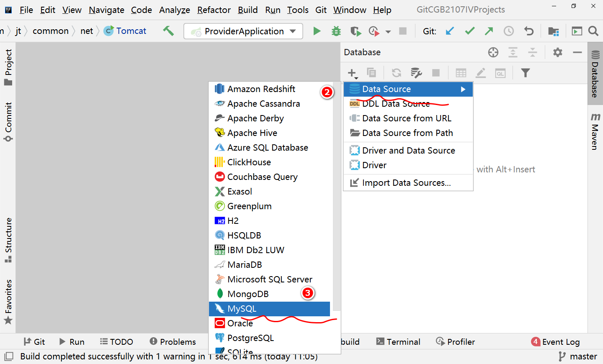
Task: Select Oracle from database list
Action: click(x=269, y=323)
